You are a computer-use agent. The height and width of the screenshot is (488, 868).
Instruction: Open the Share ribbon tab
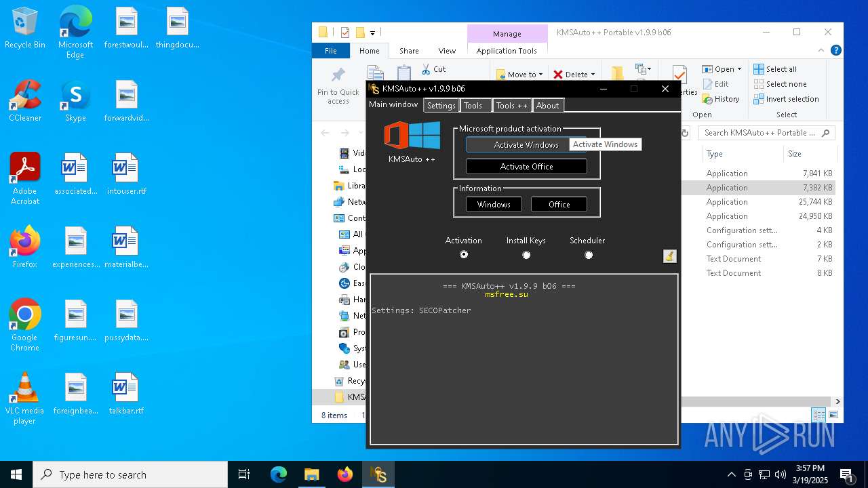(409, 51)
